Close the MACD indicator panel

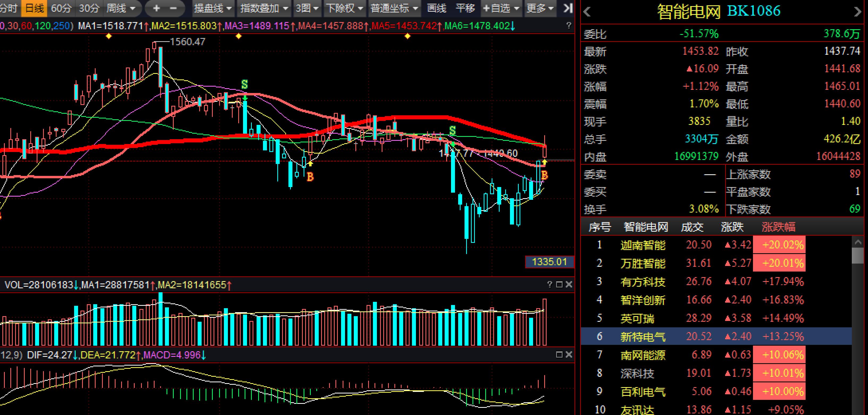[569, 355]
